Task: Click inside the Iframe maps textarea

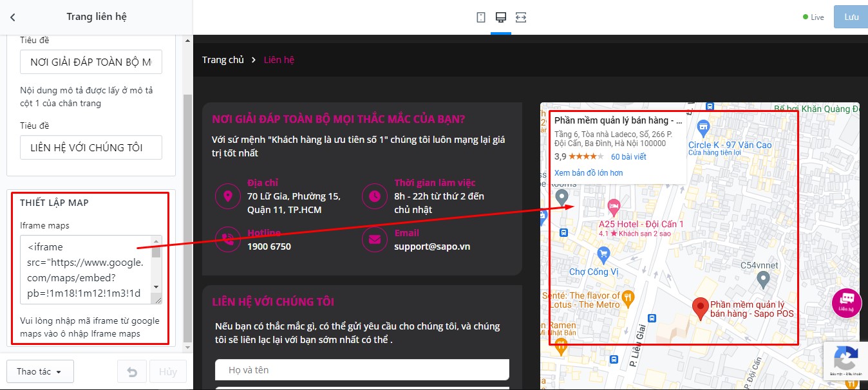Action: click(86, 269)
